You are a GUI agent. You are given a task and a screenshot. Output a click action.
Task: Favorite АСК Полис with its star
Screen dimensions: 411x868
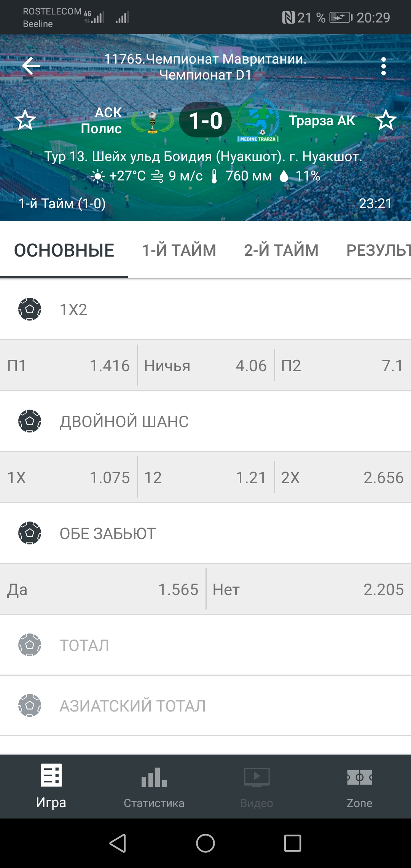coord(25,120)
